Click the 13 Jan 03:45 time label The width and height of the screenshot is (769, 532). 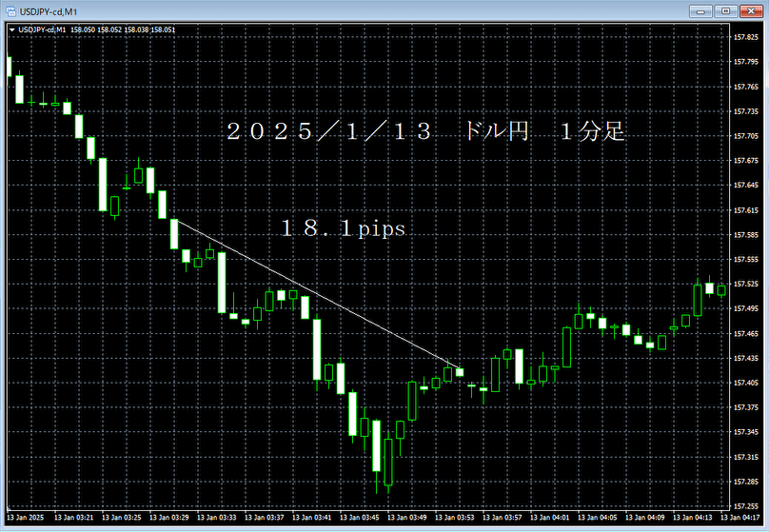[x=359, y=518]
